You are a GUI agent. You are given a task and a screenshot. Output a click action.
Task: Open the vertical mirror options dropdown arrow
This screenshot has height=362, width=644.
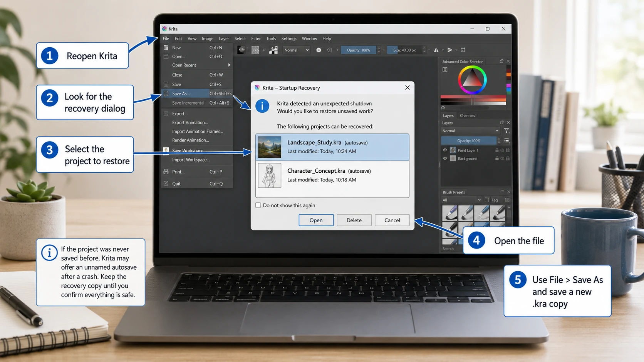456,50
